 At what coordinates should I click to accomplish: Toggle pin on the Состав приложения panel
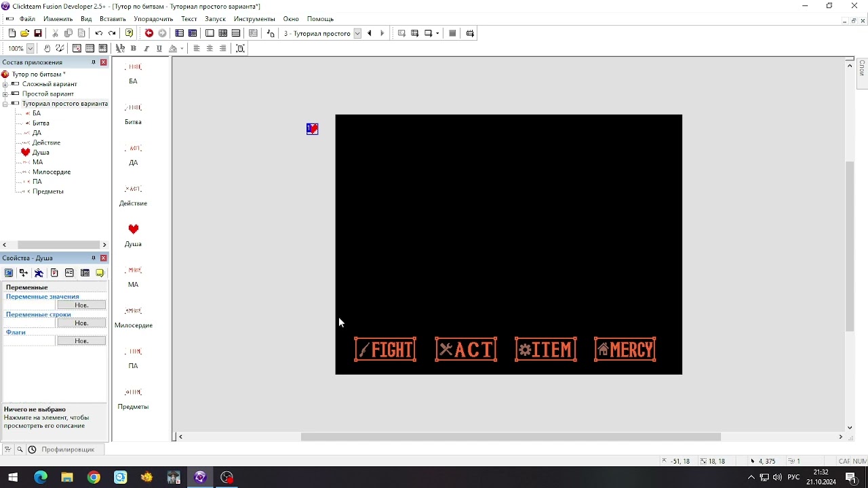point(94,62)
